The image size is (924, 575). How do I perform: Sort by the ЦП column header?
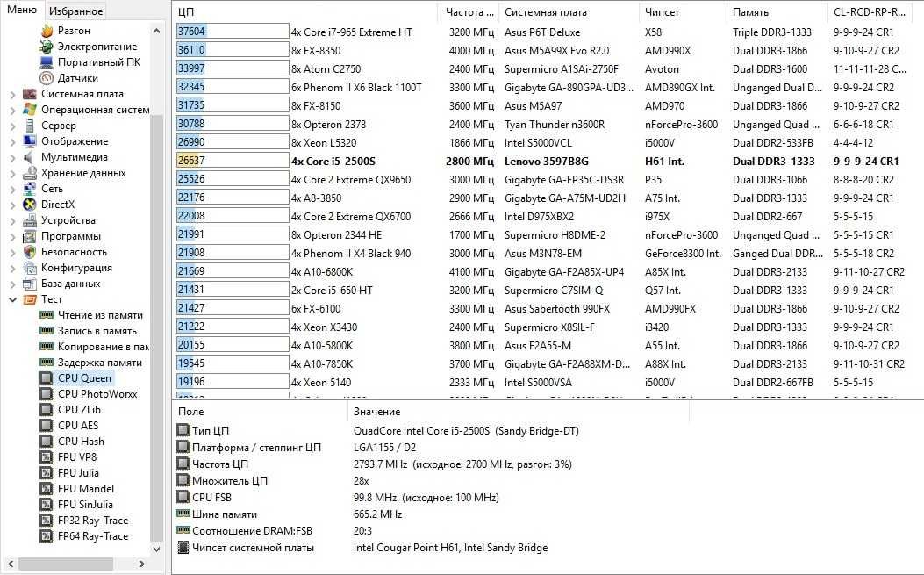coord(304,12)
